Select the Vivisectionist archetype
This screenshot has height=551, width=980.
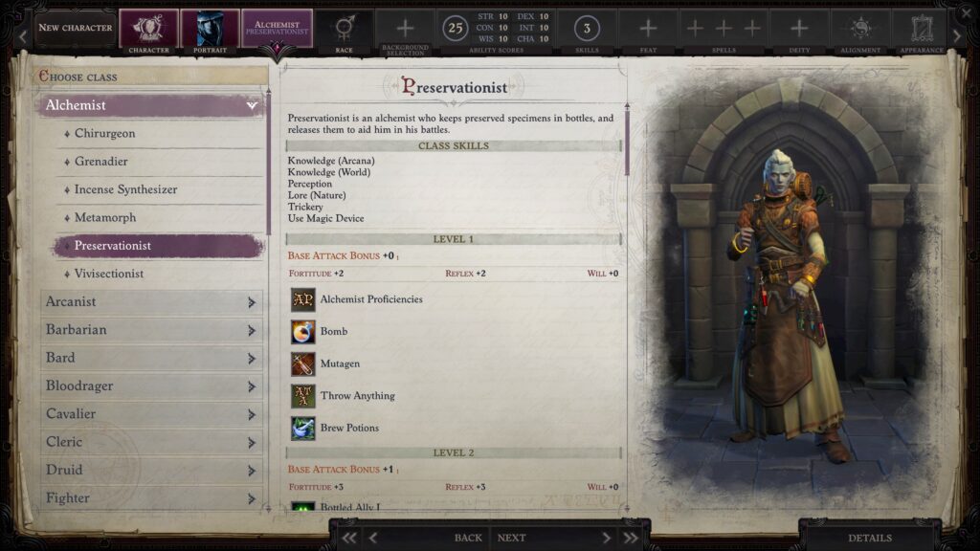coord(160,275)
